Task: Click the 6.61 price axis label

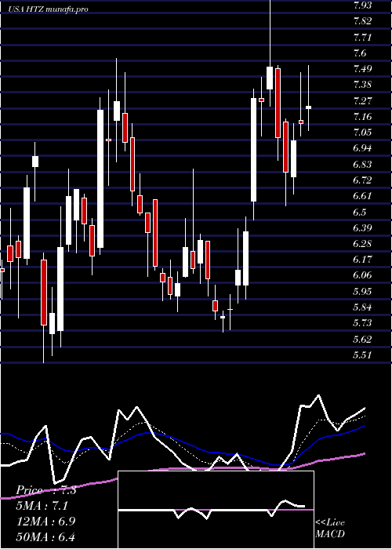Action: pos(363,196)
